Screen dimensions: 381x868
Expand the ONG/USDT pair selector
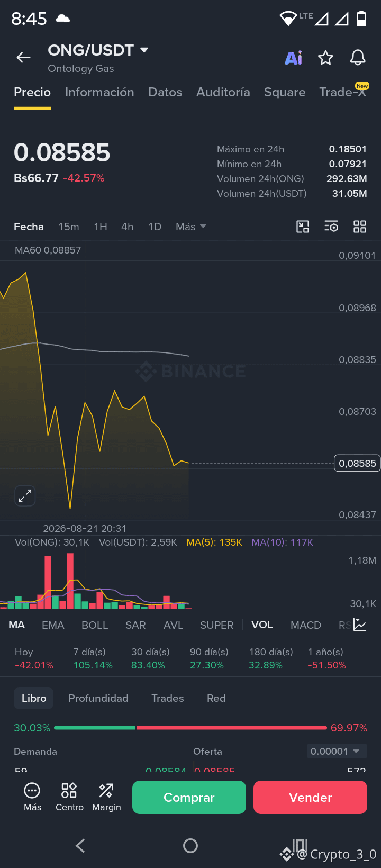coord(144,50)
